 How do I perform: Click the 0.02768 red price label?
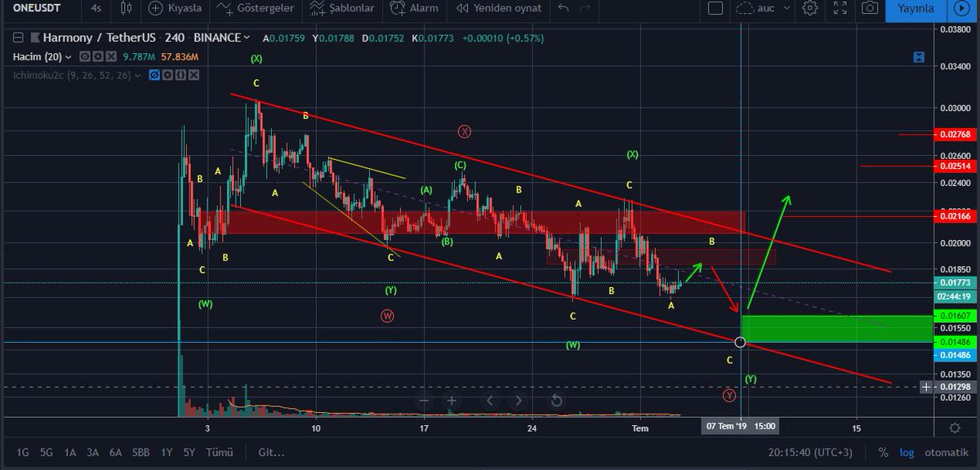pyautogui.click(x=954, y=134)
